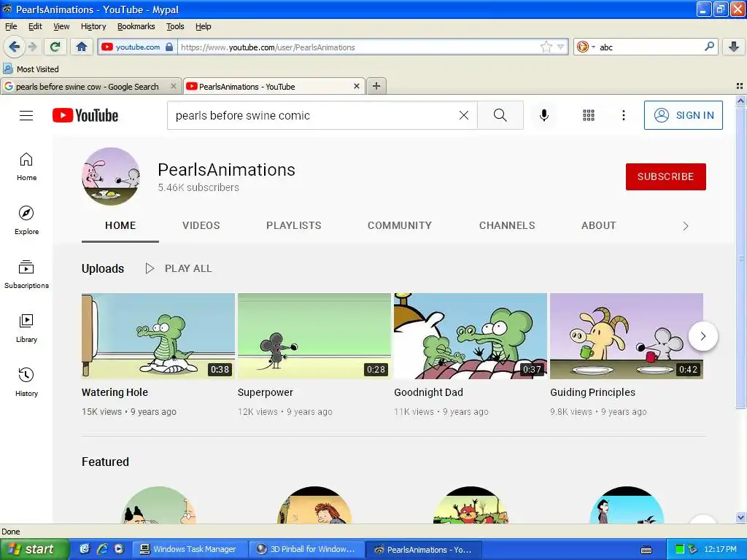The width and height of the screenshot is (747, 560).
Task: Open the Edit menu
Action: pos(35,26)
